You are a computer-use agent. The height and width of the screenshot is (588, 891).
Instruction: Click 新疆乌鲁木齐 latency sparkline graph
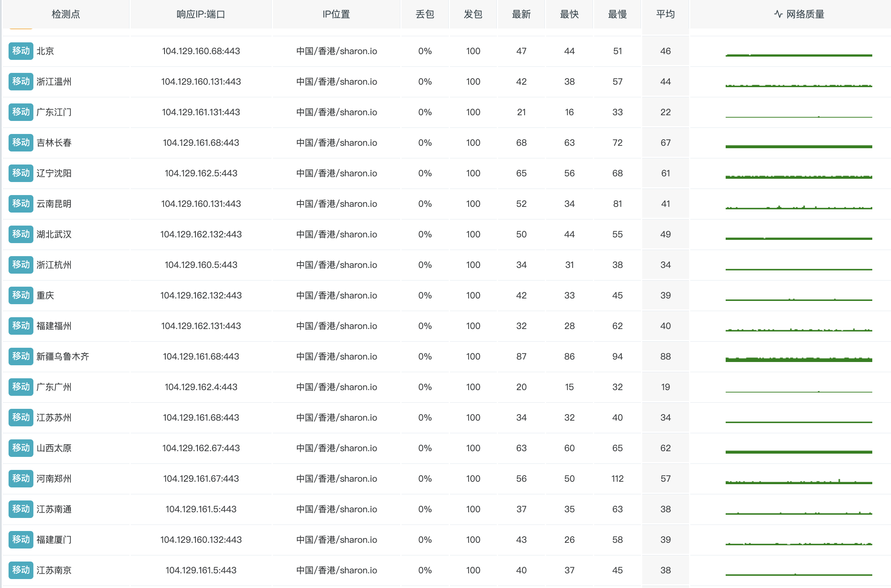click(799, 359)
